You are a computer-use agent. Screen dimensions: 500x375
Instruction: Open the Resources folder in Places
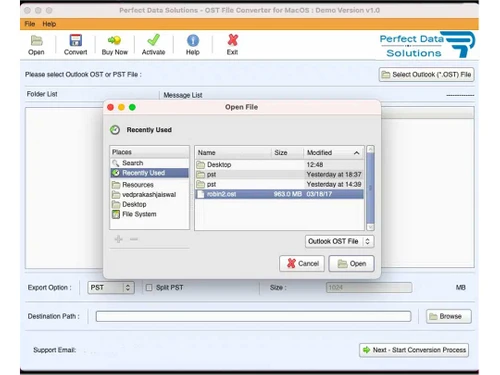click(149, 185)
